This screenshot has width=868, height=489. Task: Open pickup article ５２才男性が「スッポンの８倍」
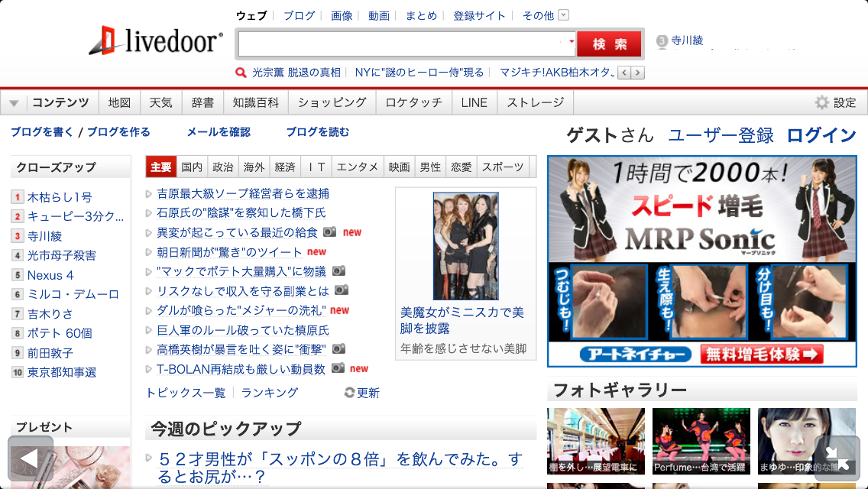[340, 468]
